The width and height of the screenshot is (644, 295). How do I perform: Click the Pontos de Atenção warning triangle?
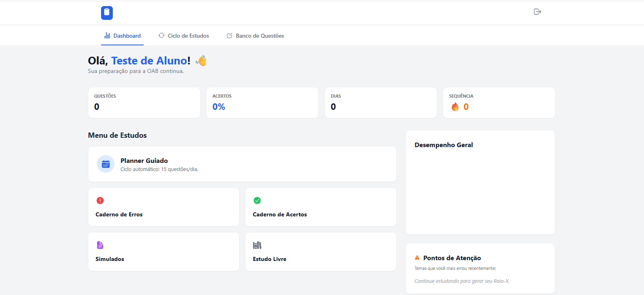[x=417, y=258]
